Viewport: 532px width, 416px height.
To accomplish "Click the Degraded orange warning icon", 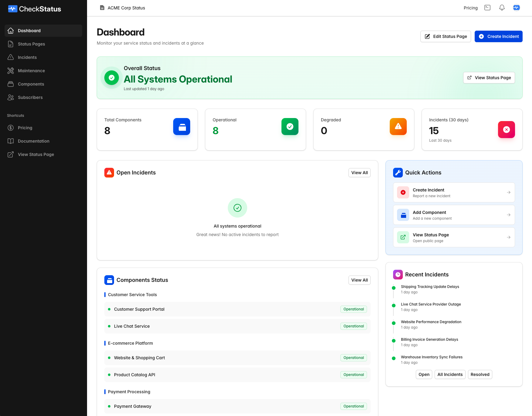I will tap(398, 127).
